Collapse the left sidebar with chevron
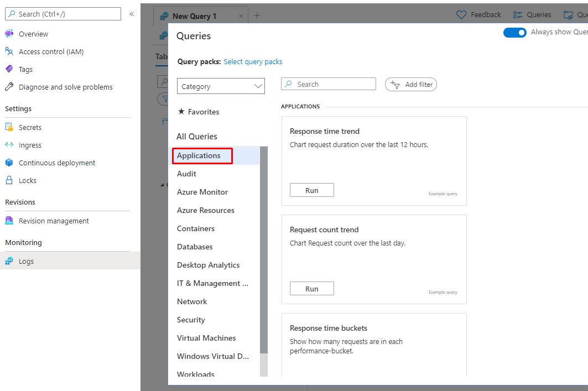 (132, 14)
